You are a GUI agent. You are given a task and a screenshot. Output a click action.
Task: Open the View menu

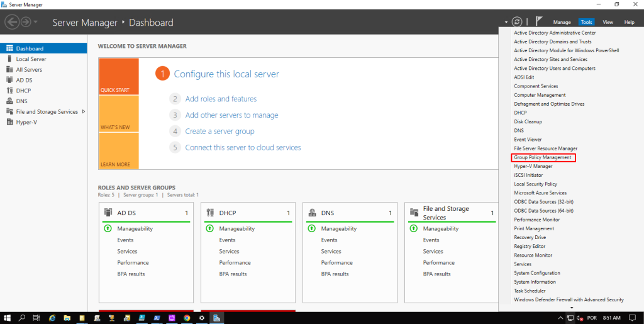[608, 22]
